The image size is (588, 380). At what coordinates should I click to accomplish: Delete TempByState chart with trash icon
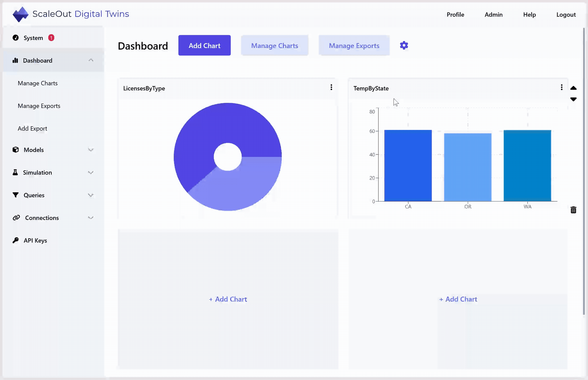573,210
